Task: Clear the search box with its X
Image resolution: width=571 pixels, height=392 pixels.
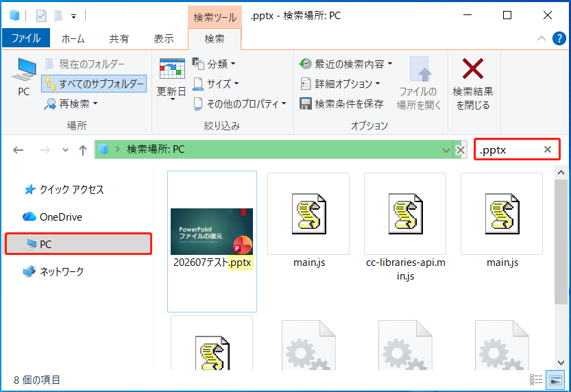Action: pyautogui.click(x=547, y=149)
